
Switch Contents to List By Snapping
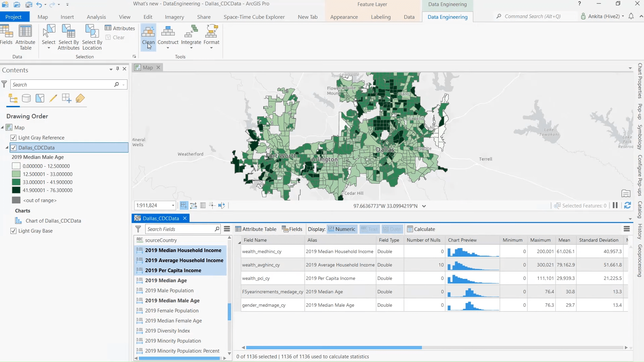66,99
